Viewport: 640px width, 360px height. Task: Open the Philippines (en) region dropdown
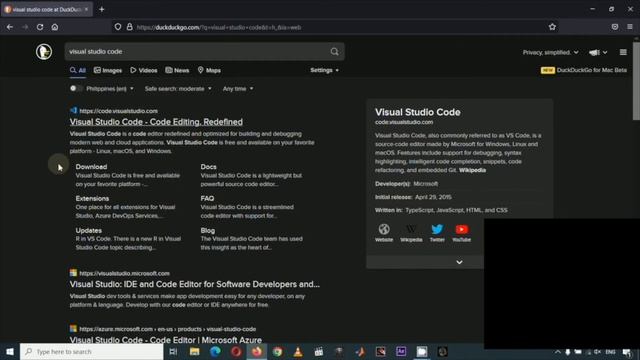[x=109, y=89]
